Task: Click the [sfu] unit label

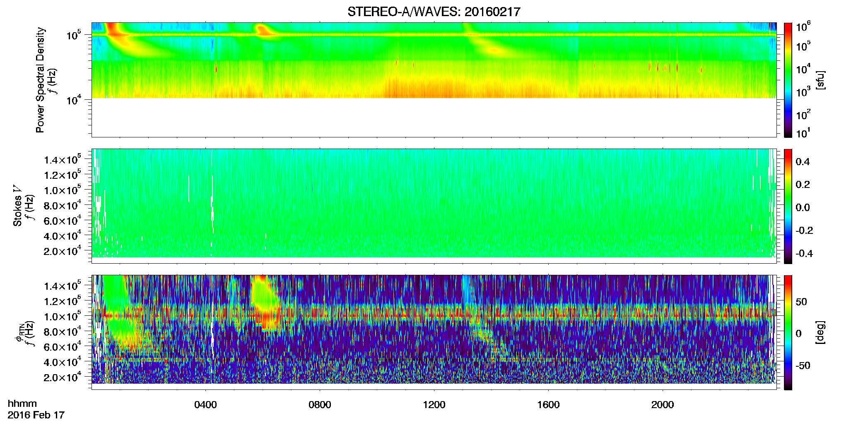Action: click(820, 80)
